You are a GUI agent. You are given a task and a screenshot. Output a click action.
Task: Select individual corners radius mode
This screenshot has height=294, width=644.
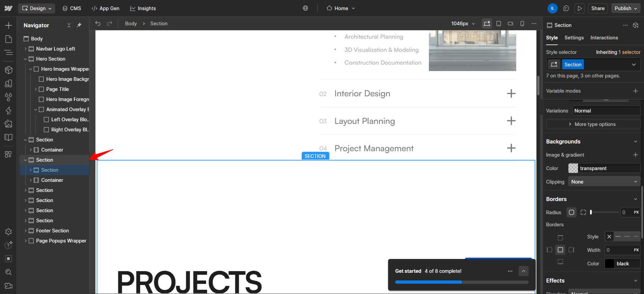[x=583, y=213]
